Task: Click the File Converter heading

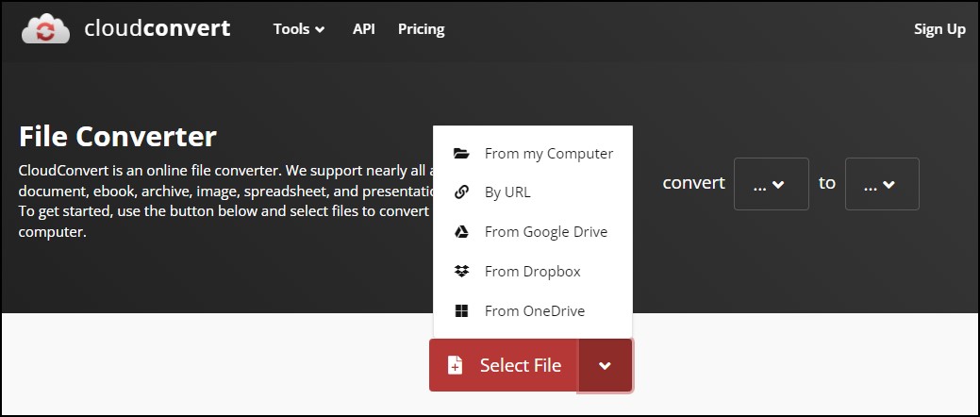Action: [118, 136]
